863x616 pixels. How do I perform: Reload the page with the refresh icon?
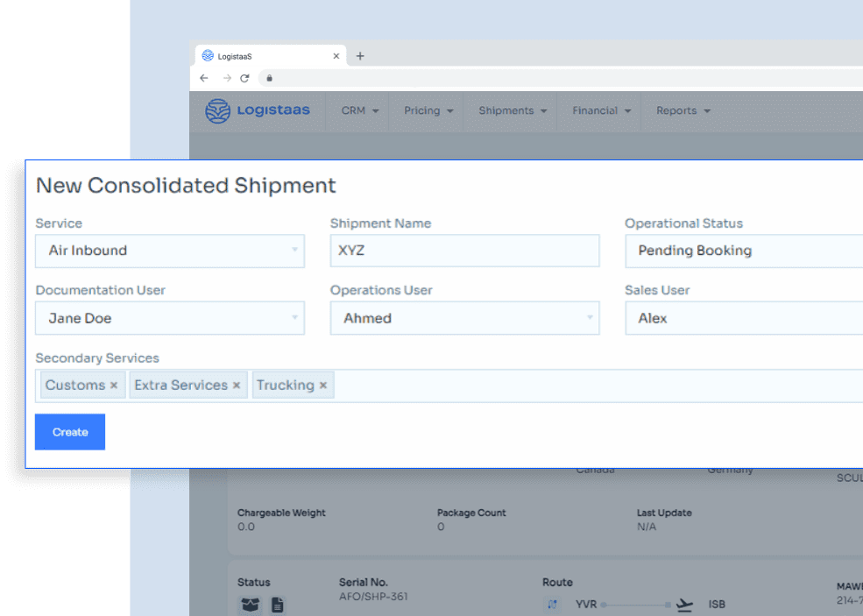tap(245, 78)
